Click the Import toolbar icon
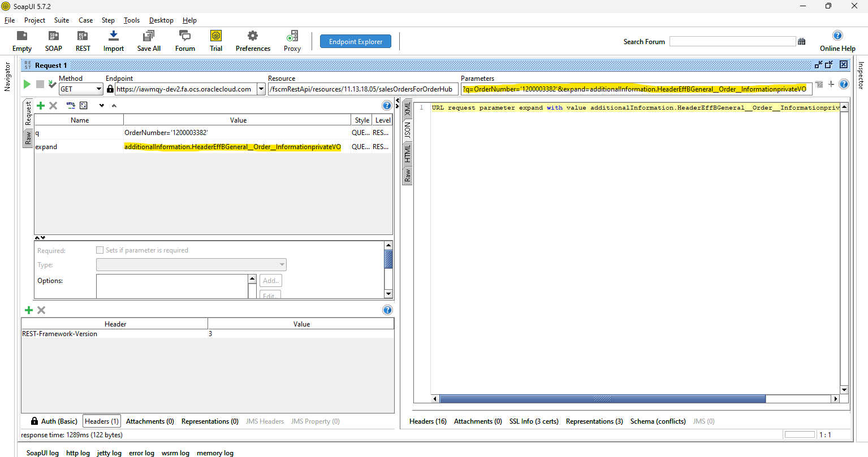The image size is (868, 457). tap(114, 41)
